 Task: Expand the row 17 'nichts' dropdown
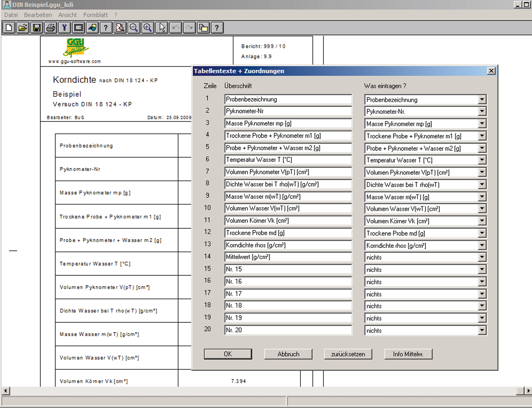pos(482,294)
